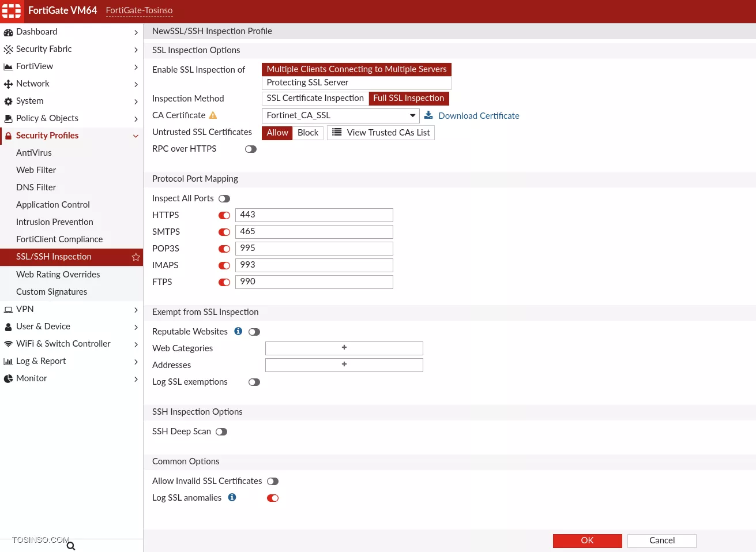
Task: Toggle RPC over HTTPS switch
Action: click(251, 149)
